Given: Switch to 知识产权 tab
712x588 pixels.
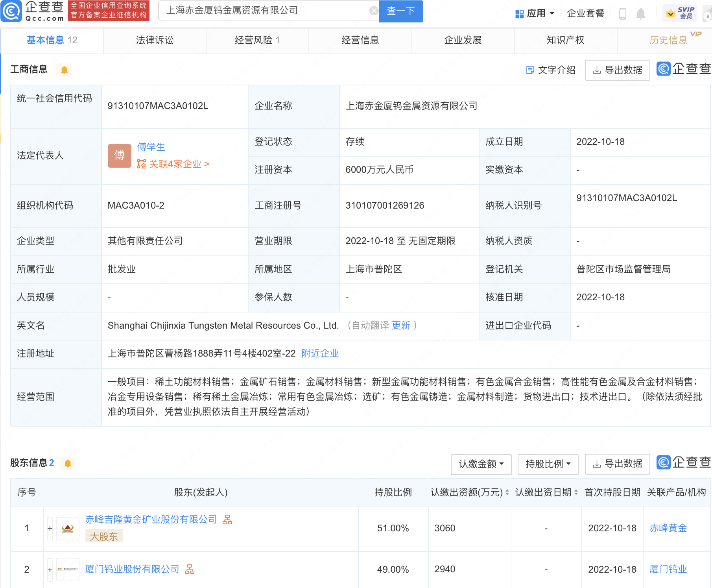Looking at the screenshot, I should [x=565, y=40].
